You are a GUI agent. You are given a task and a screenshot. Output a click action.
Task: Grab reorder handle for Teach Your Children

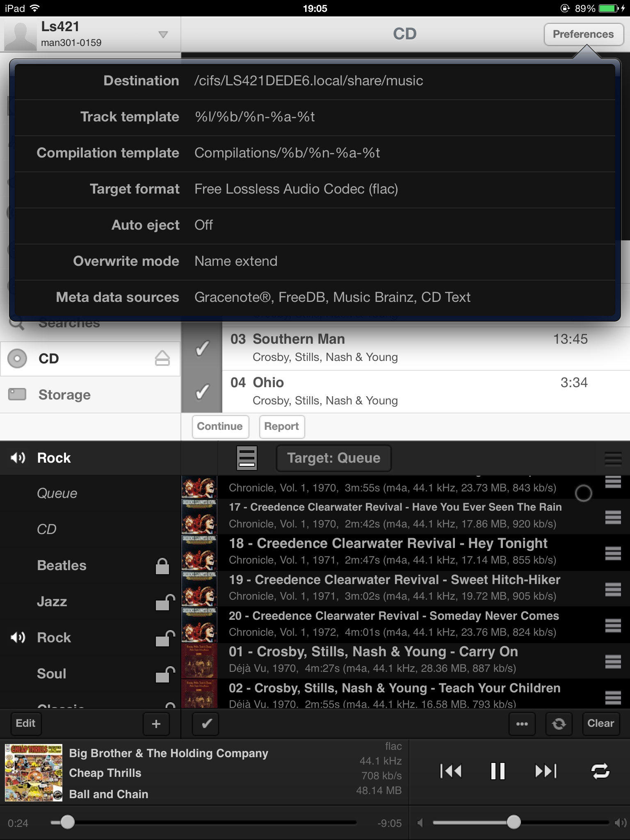pos(613,697)
